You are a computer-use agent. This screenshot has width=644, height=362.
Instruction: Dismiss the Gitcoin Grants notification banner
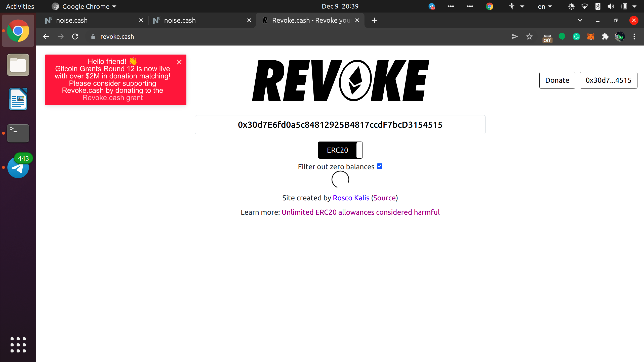pyautogui.click(x=179, y=62)
